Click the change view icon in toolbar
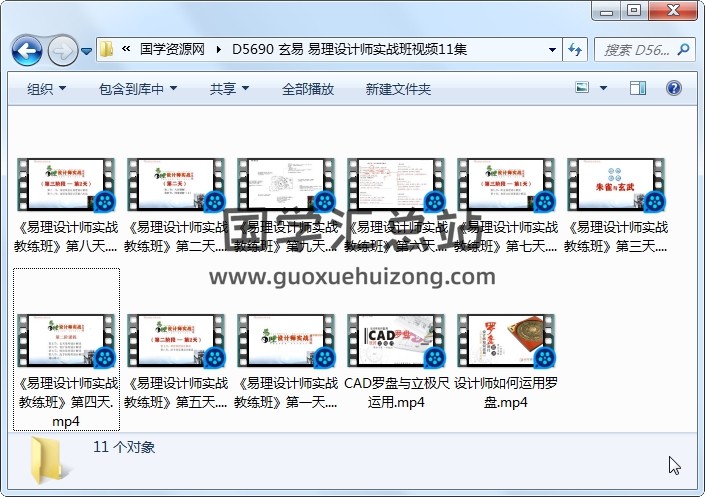The height and width of the screenshot is (497, 705). 583,89
